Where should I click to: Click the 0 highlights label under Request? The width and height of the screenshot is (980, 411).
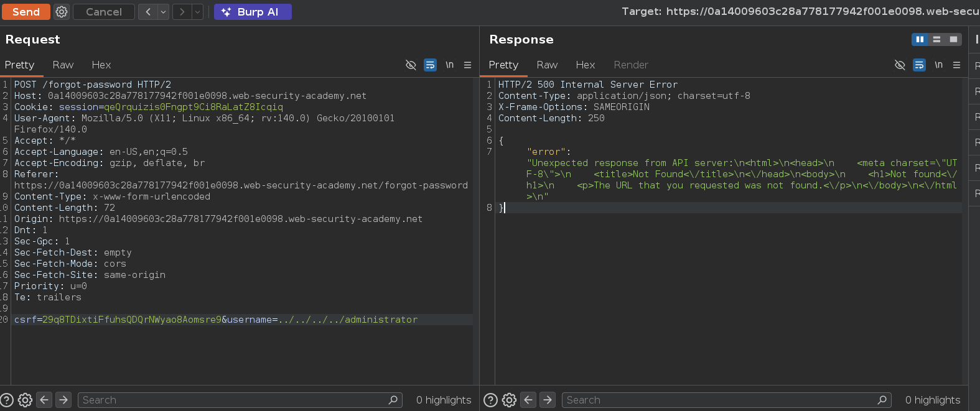[x=444, y=400]
